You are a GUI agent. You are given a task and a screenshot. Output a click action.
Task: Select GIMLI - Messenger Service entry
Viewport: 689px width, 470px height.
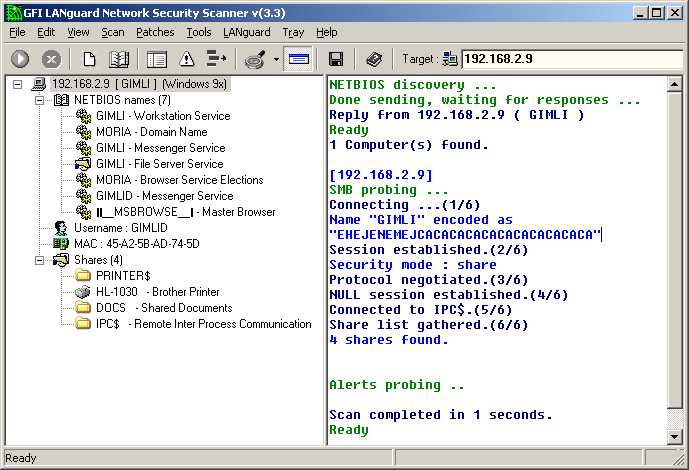tap(160, 148)
